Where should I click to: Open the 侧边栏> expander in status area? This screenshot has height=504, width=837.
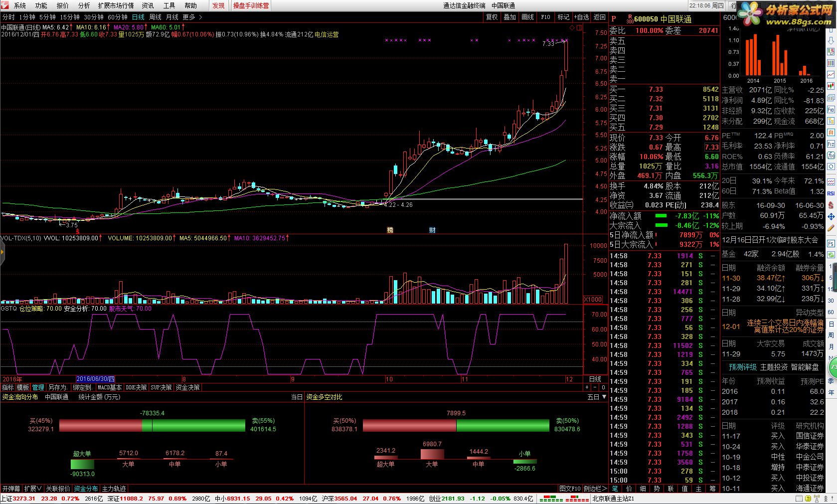(x=595, y=489)
